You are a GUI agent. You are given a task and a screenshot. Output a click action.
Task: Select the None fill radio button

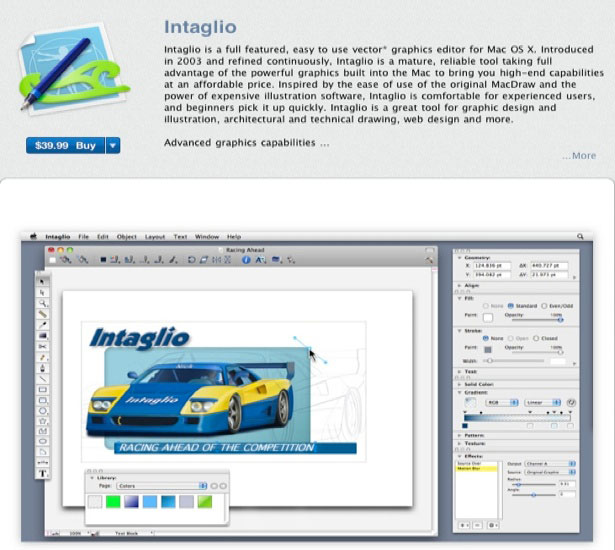pyautogui.click(x=486, y=306)
